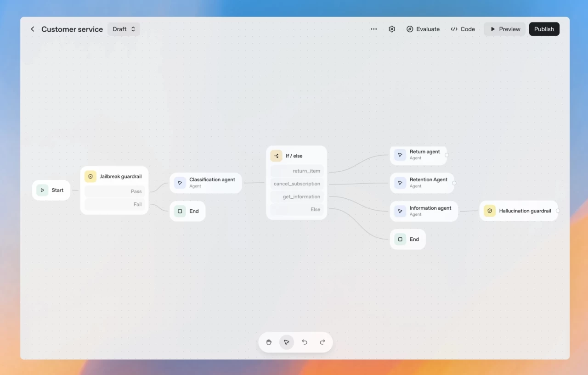The width and height of the screenshot is (588, 375).
Task: Click the redo arrow icon
Action: click(x=322, y=342)
